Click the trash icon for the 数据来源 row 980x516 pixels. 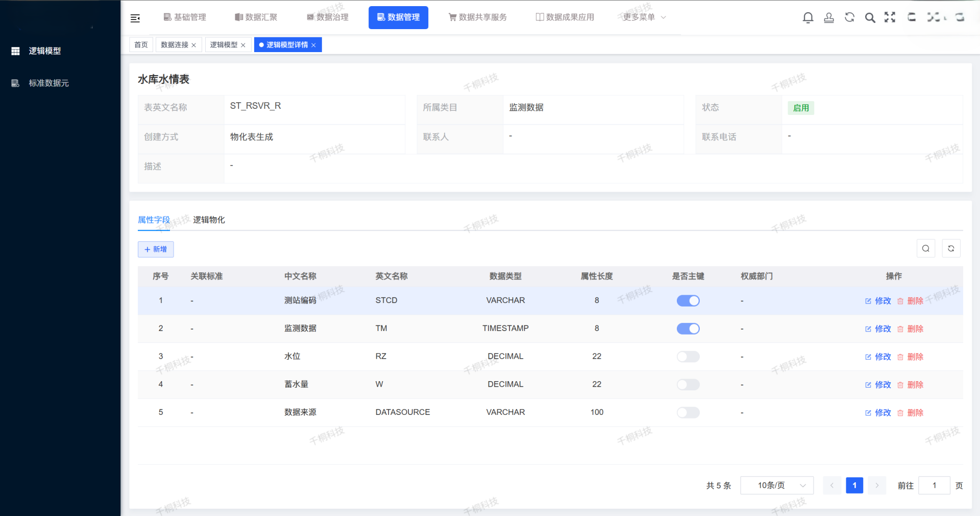[900, 413]
